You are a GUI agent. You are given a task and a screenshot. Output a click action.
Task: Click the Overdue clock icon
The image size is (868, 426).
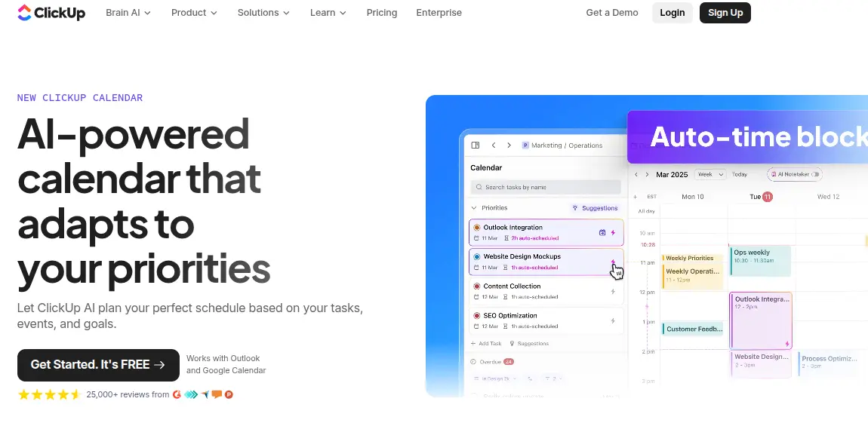pos(473,362)
